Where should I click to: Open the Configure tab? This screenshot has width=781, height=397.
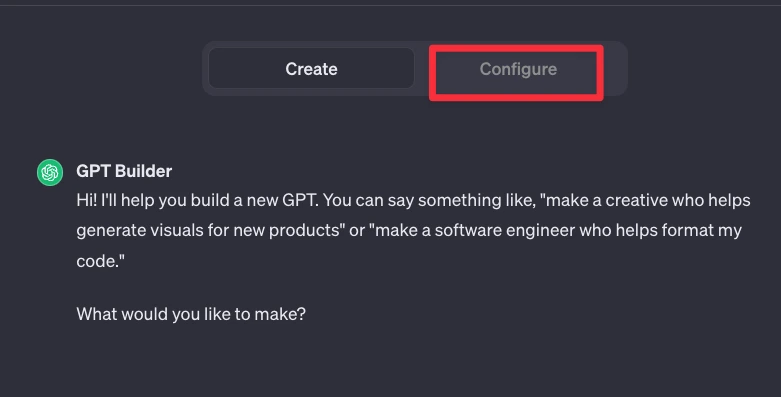tap(518, 69)
